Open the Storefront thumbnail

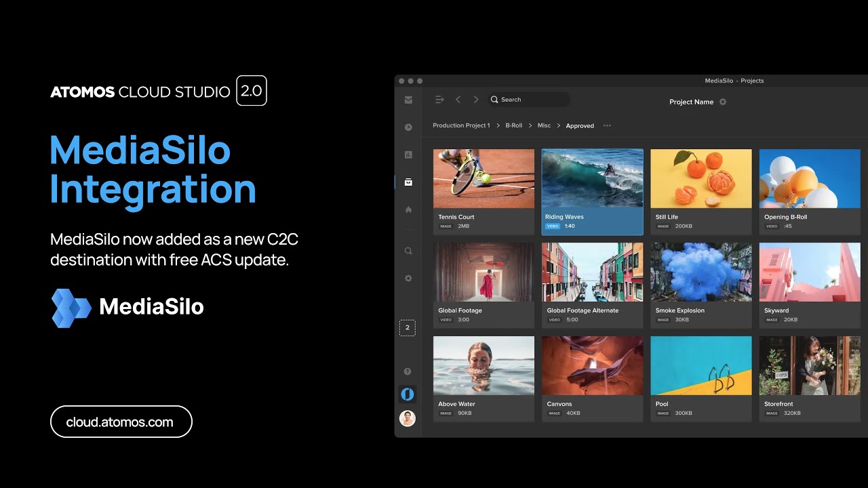(x=810, y=365)
